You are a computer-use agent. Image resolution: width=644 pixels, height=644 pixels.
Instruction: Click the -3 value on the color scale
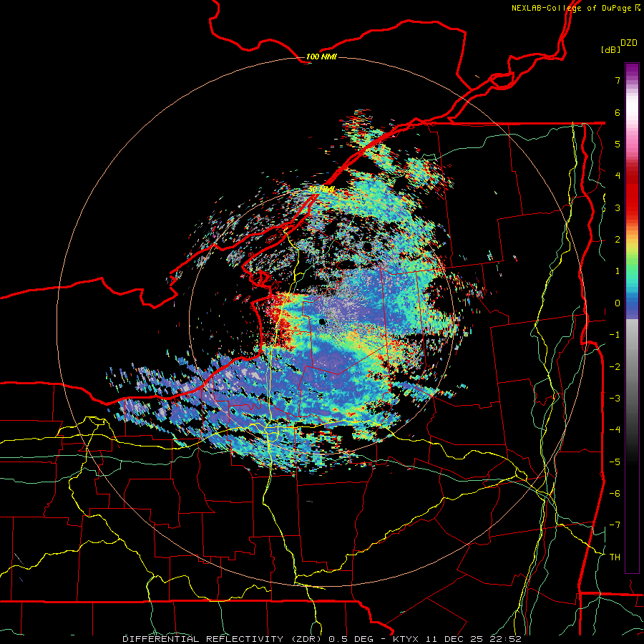click(615, 399)
